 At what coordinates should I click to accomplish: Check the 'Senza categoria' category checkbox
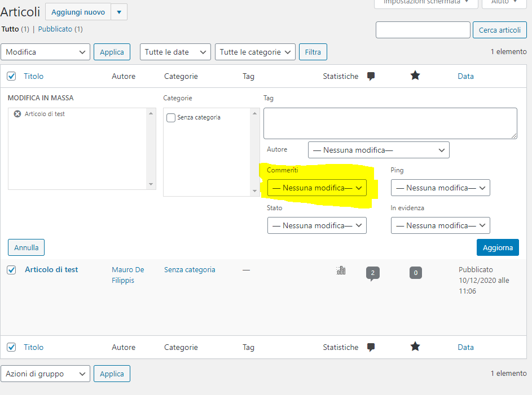click(x=171, y=118)
